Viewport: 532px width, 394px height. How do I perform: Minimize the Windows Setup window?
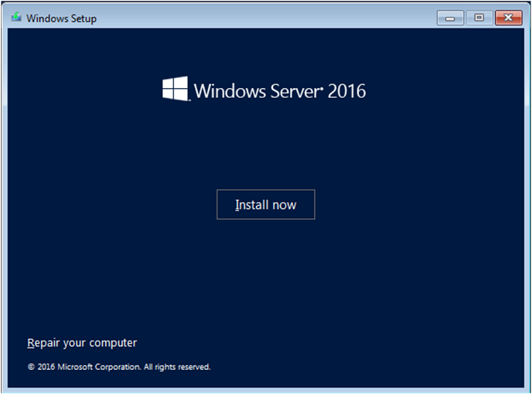point(450,18)
